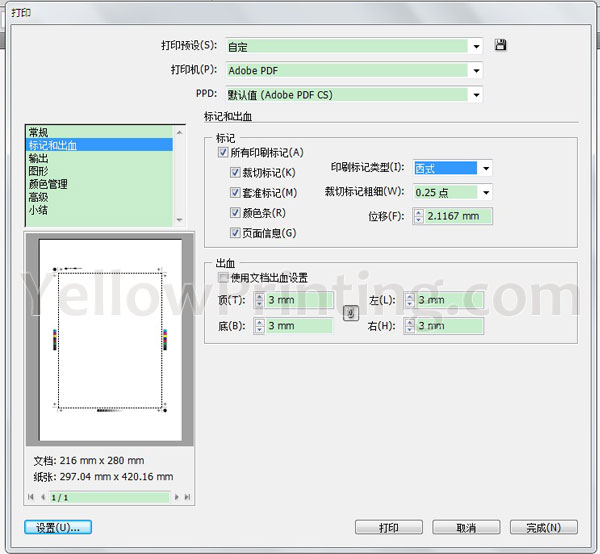600x554 pixels.
Task: Toggle the bleed link chain icon
Action: (x=351, y=313)
